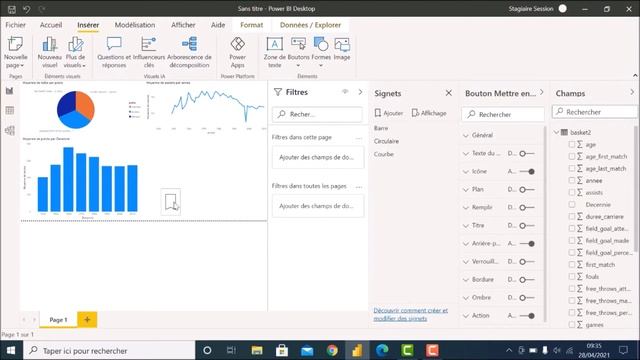The height and width of the screenshot is (360, 640).
Task: Open the Windows Start menu
Action: 11,350
